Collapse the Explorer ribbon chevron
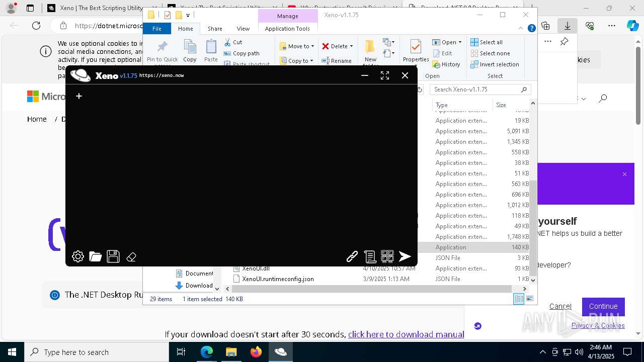The width and height of the screenshot is (644, 362). [521, 29]
